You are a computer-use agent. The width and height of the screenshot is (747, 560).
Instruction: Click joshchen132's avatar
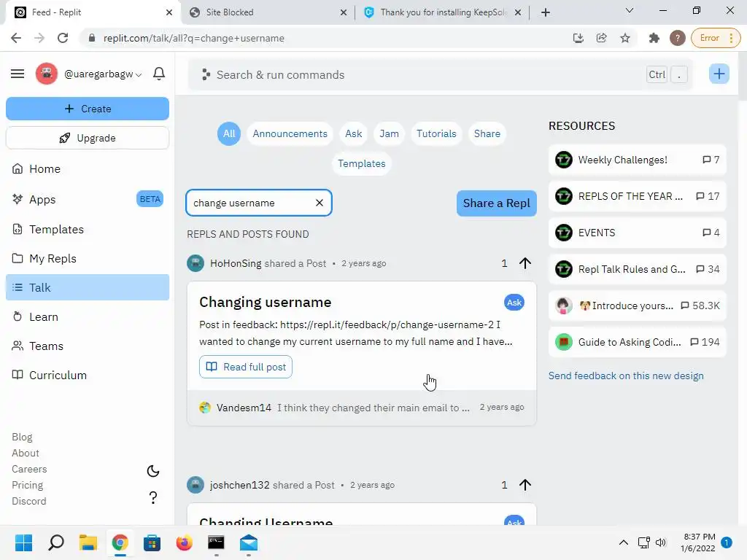pos(196,485)
